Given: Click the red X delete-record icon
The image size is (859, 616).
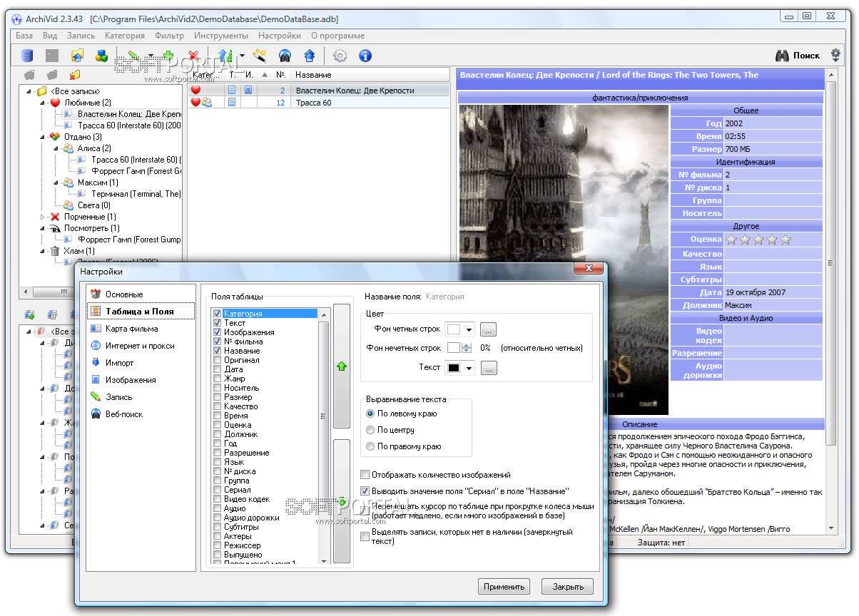Looking at the screenshot, I should coord(193,56).
